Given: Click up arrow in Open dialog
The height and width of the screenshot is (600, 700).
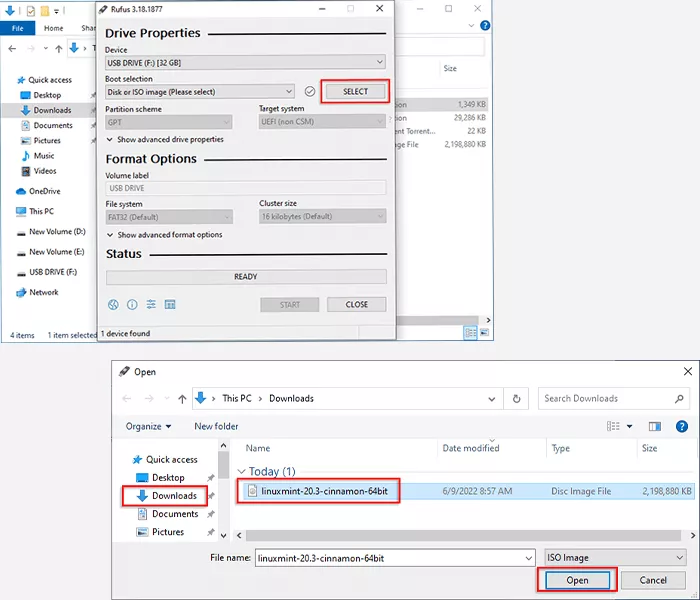Looking at the screenshot, I should (182, 399).
